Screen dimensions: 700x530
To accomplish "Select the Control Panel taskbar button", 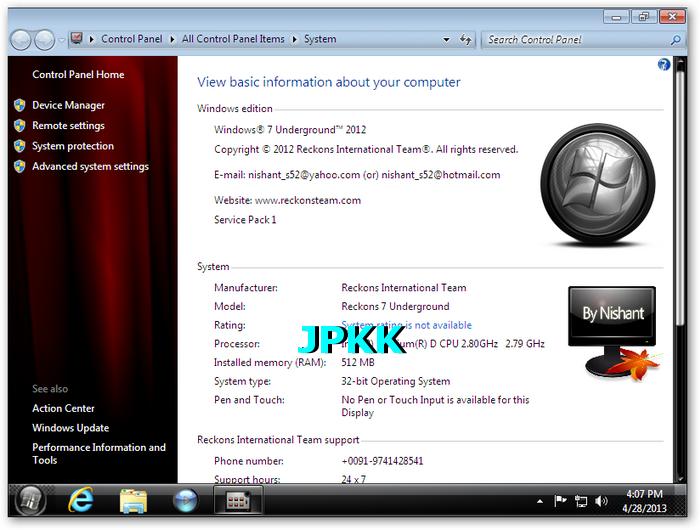I will coord(238,500).
